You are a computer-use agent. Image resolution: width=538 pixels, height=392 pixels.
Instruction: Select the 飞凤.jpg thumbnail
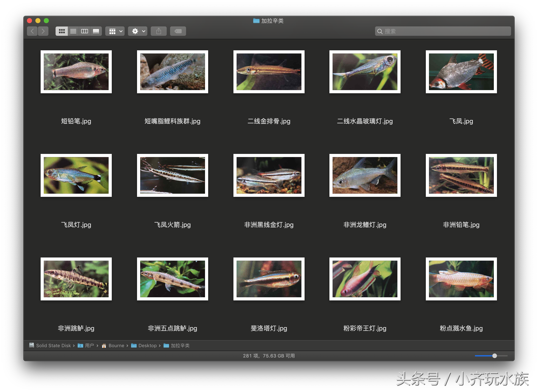pyautogui.click(x=461, y=72)
